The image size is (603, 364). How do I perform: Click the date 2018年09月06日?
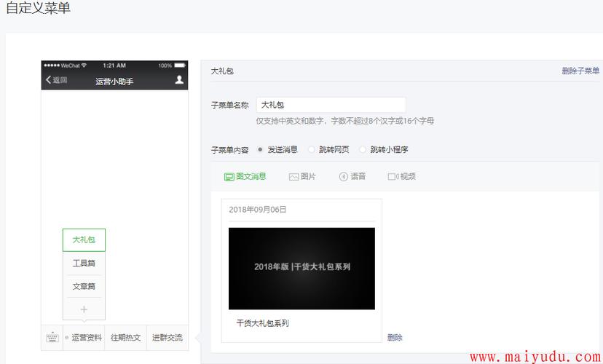258,210
